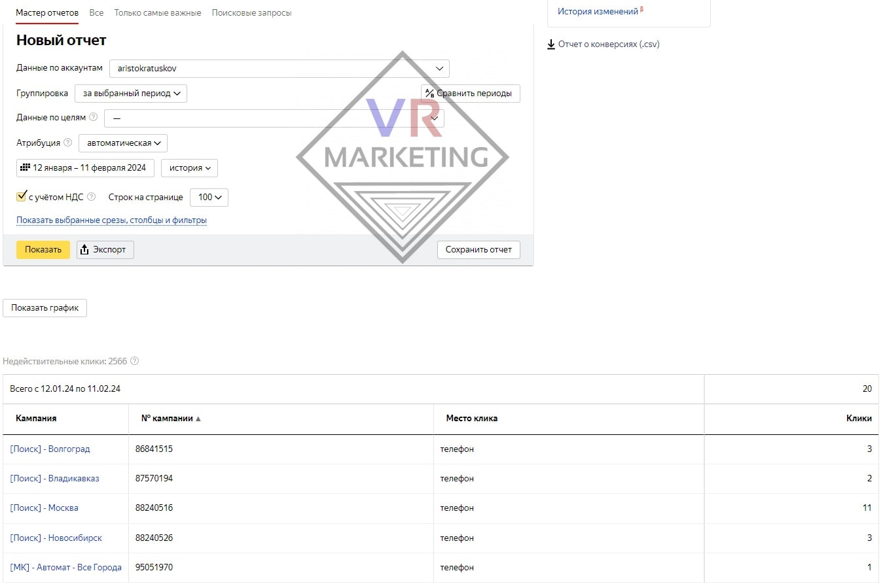Image resolution: width=885 pixels, height=588 pixels.
Task: Switch to Только самые важные tab
Action: click(158, 12)
